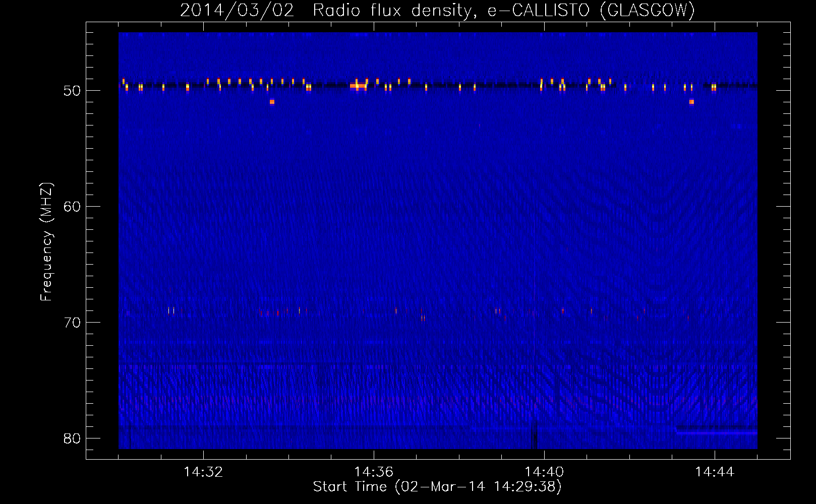Image resolution: width=816 pixels, height=504 pixels.
Task: Click the plot title '2014/03/02 Radio flux density'
Action: (437, 10)
